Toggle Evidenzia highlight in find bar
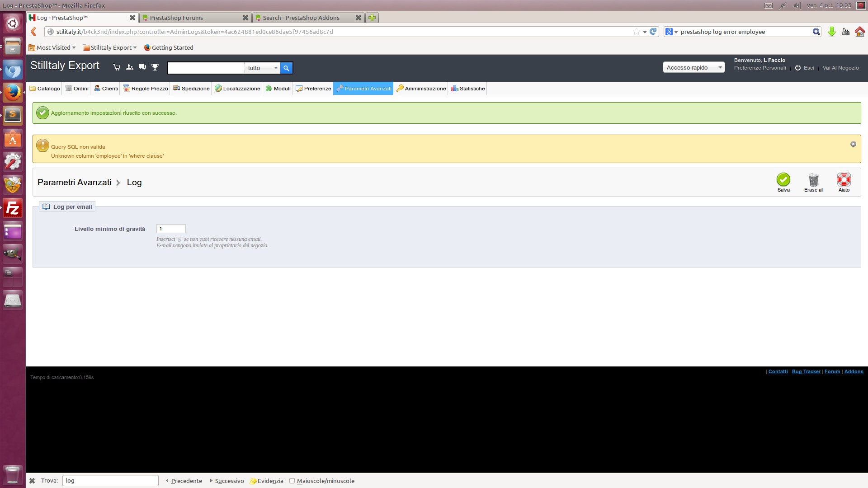 (x=267, y=481)
